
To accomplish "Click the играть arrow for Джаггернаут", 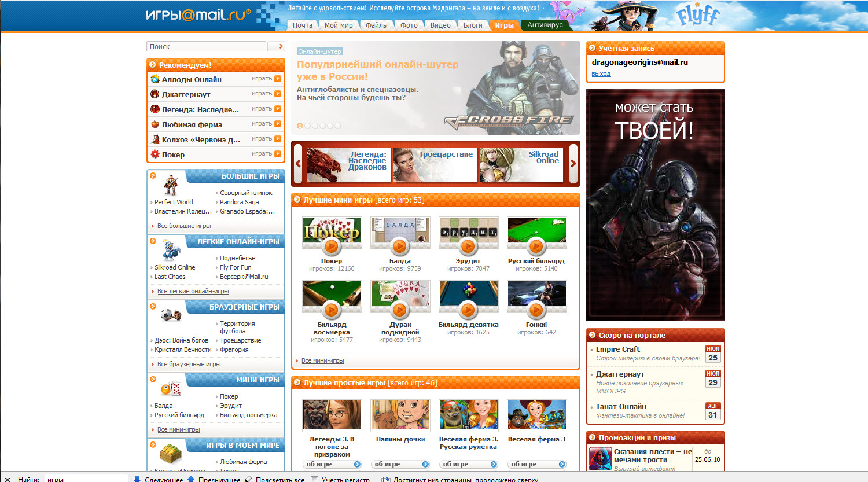I will pyautogui.click(x=278, y=94).
